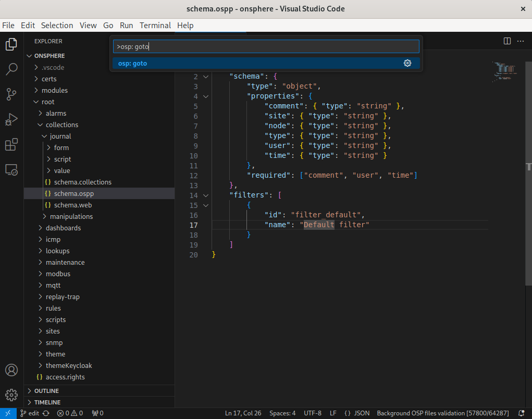Expand the value folder
The image size is (532, 419).
click(x=100, y=170)
